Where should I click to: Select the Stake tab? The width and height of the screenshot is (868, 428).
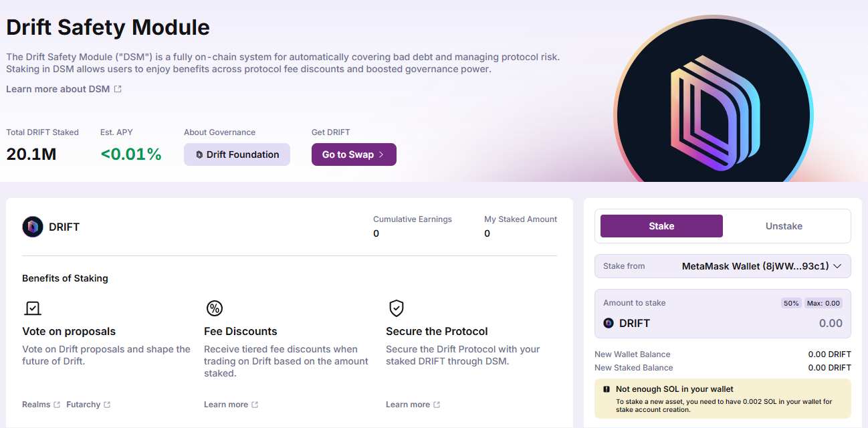(661, 226)
